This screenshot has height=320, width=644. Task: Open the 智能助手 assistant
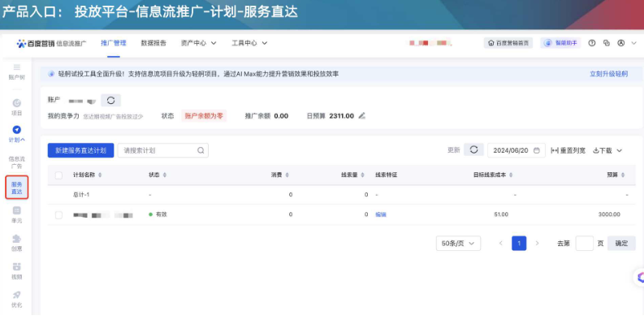pyautogui.click(x=560, y=43)
